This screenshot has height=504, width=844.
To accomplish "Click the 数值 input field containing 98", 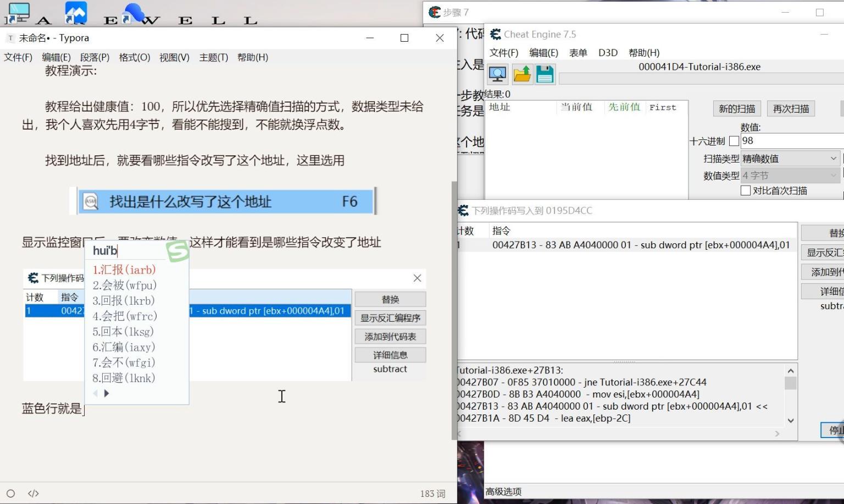I will click(791, 141).
